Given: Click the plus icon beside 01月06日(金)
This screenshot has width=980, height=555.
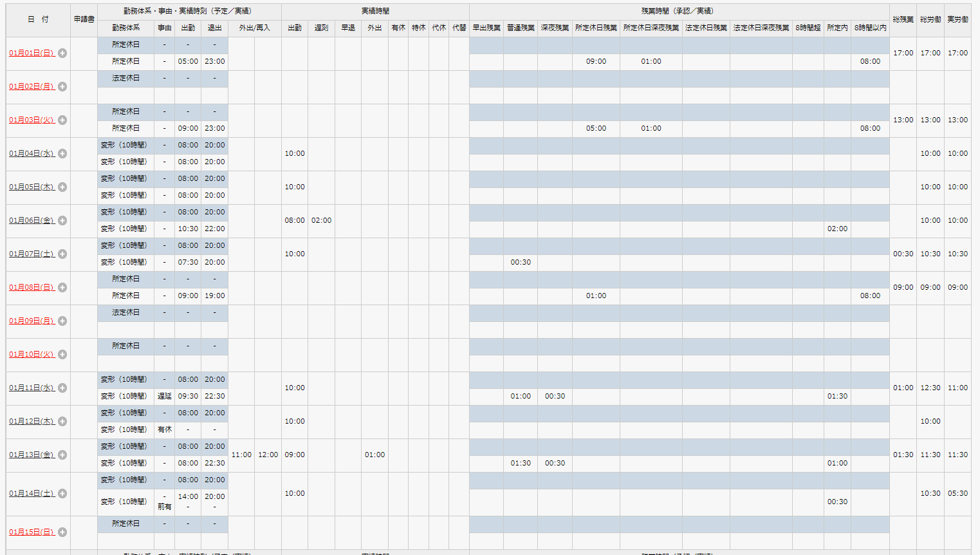Looking at the screenshot, I should [62, 221].
